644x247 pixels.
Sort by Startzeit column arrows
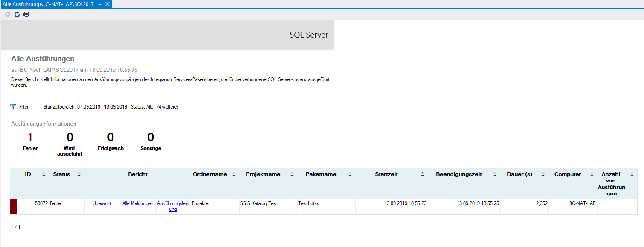[422, 174]
